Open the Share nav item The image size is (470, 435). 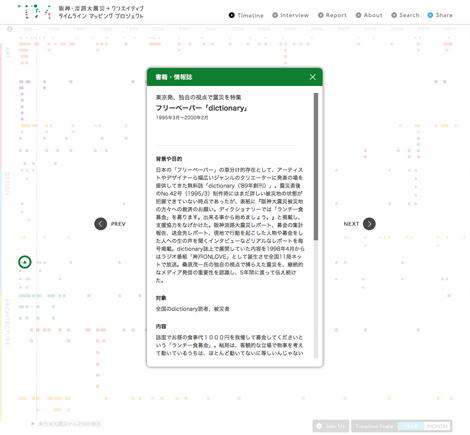click(x=440, y=15)
